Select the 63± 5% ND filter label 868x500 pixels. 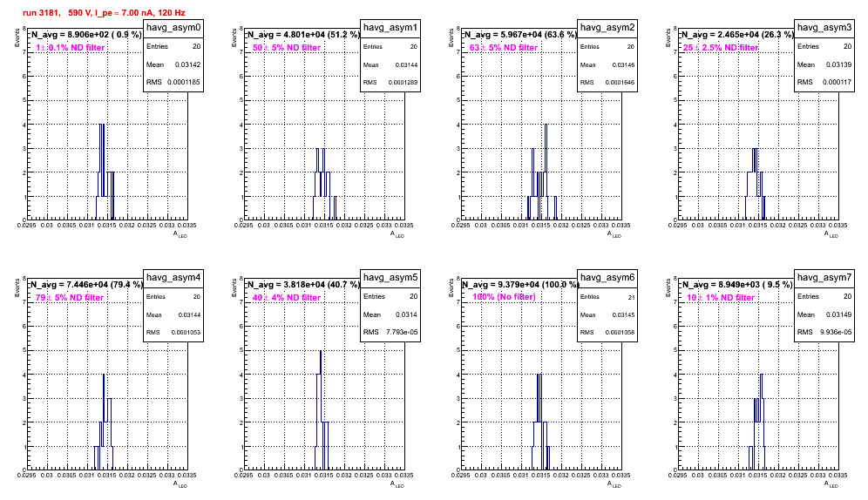(504, 48)
